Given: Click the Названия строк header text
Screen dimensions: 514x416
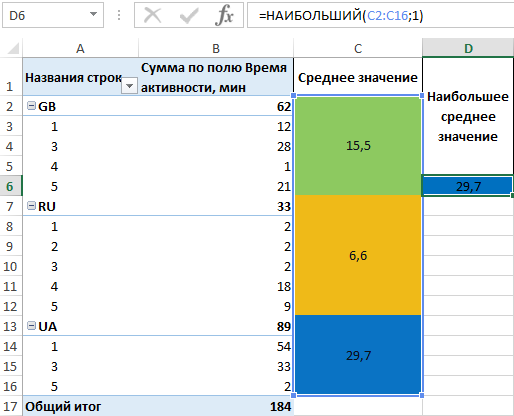Looking at the screenshot, I should coord(73,77).
